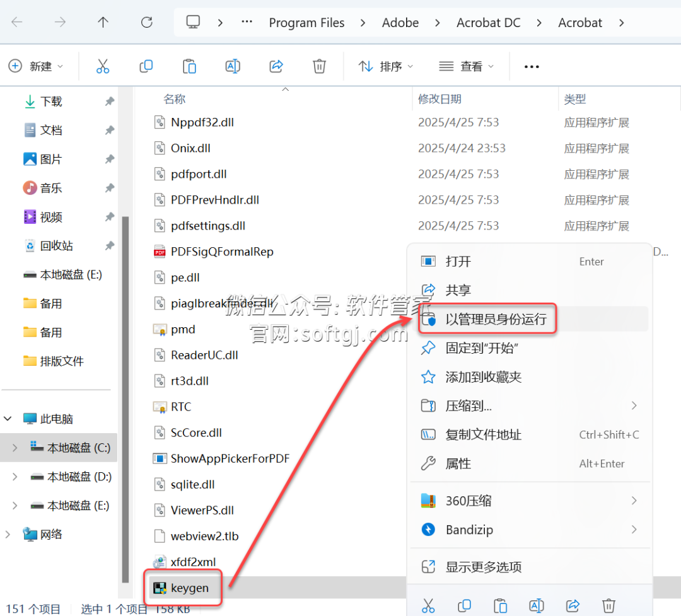
Task: Click the PDFSigQFormalRep PDF file icon
Action: coord(160,252)
